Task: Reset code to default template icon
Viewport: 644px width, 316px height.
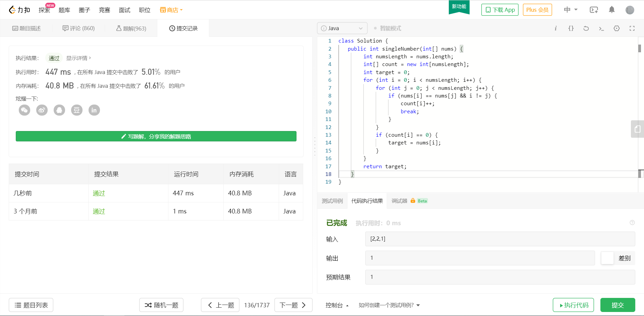Action: tap(586, 28)
